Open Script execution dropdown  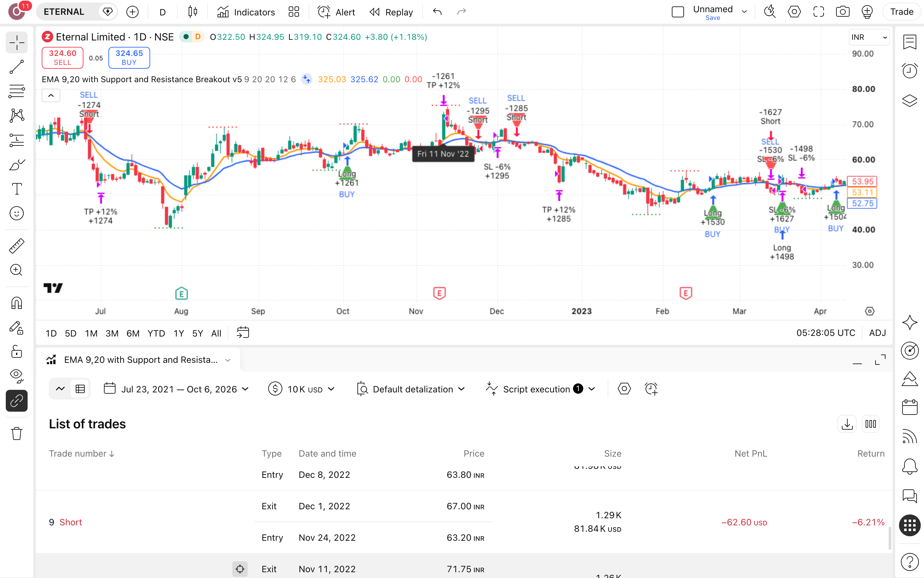coord(540,389)
